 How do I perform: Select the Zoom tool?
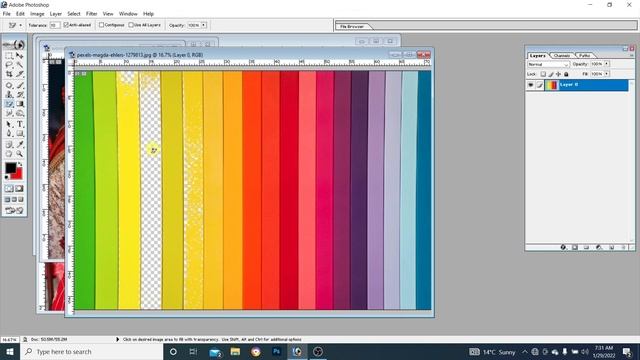tap(19, 154)
